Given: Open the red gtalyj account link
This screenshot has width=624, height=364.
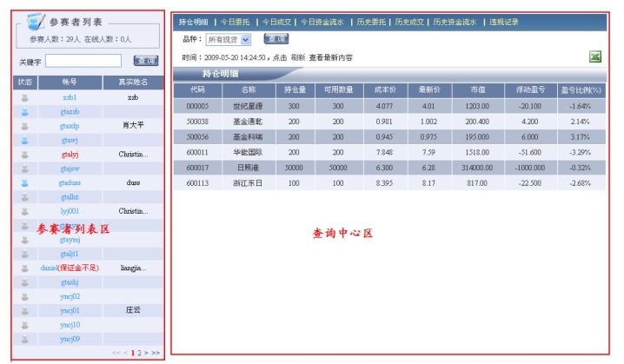Looking at the screenshot, I should (x=70, y=155).
